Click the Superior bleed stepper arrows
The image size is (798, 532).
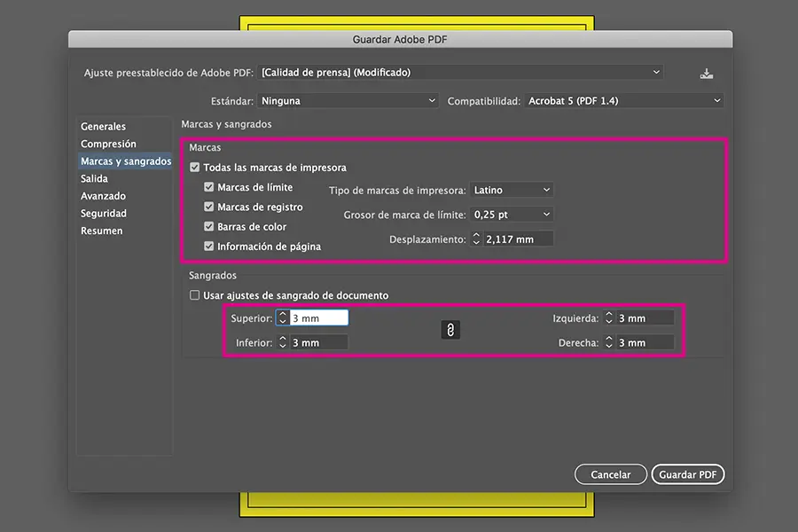[x=282, y=317]
